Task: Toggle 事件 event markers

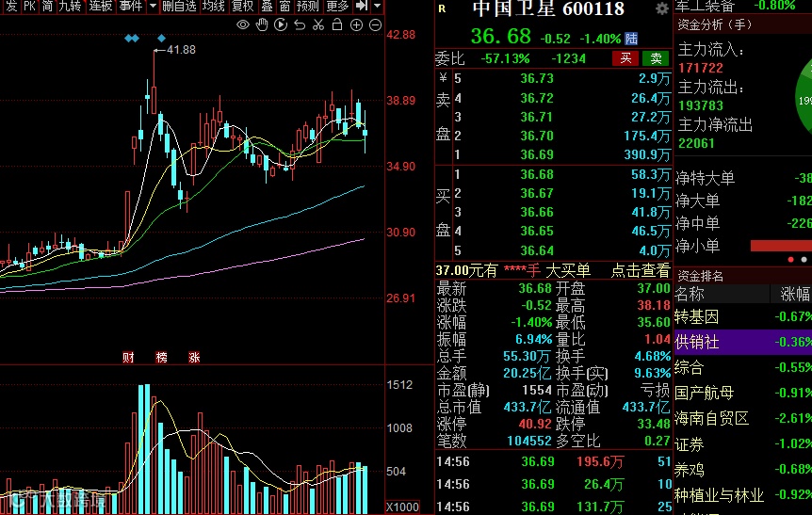Action: coord(131,7)
